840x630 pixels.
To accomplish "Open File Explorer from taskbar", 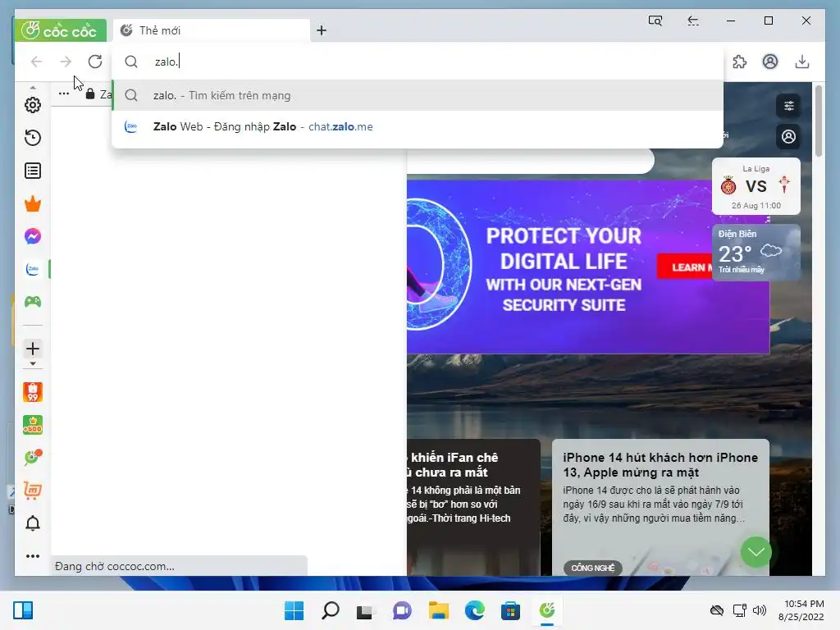I will click(438, 610).
